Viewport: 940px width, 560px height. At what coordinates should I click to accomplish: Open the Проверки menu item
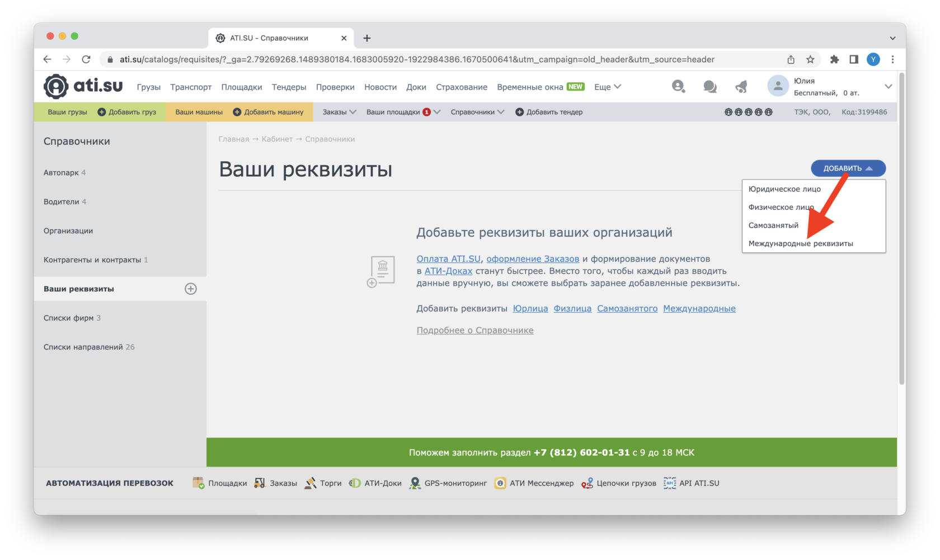point(335,87)
